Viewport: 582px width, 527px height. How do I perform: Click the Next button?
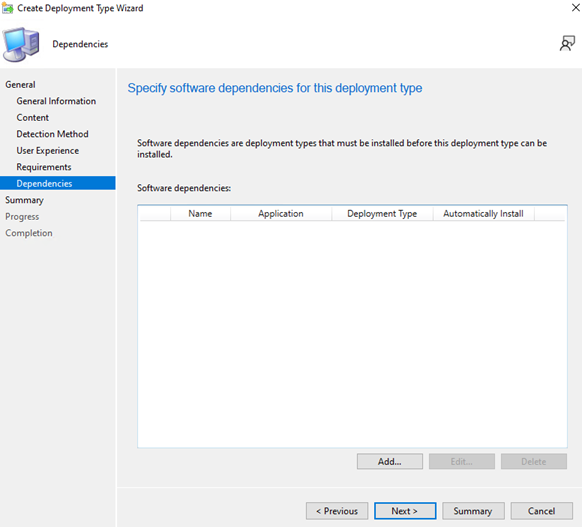(405, 511)
